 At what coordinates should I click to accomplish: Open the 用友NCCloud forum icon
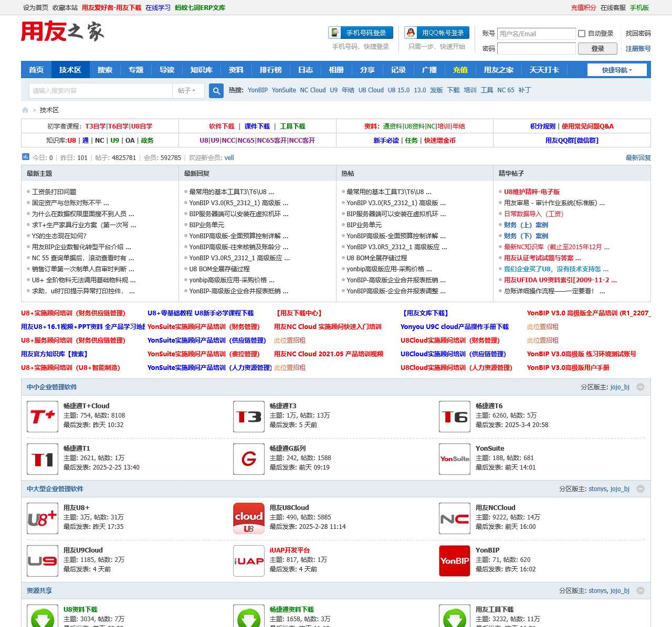pyautogui.click(x=455, y=518)
